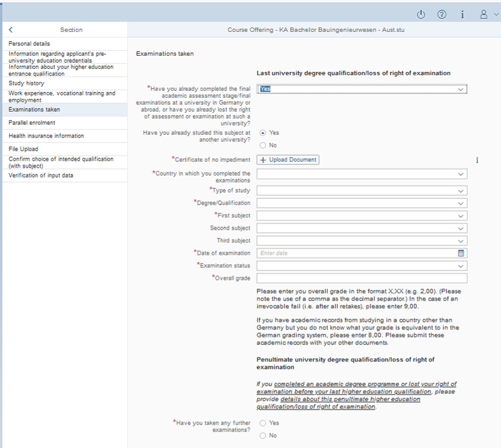
Task: Click info icon beside Certificate of no impediment
Action: click(477, 160)
